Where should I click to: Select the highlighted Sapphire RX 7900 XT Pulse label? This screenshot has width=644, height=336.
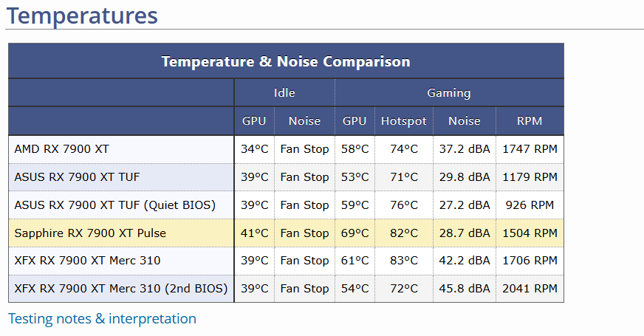click(x=90, y=233)
